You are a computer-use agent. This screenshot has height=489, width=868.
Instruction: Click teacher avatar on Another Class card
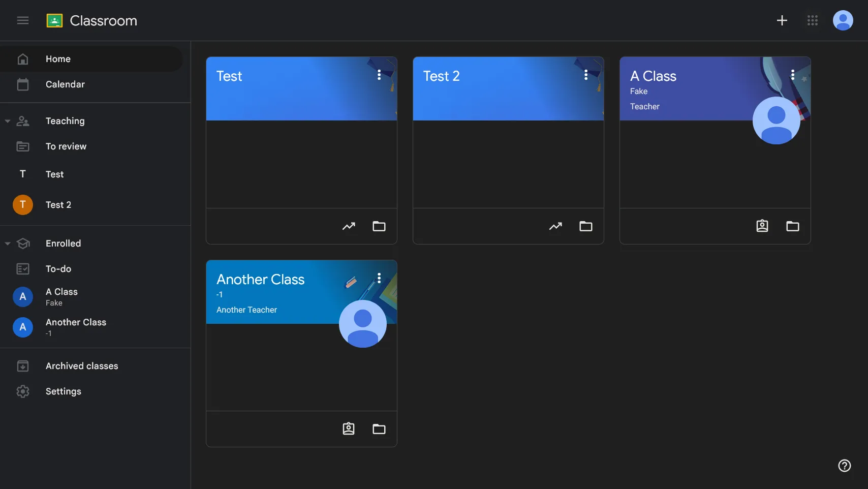pyautogui.click(x=363, y=324)
